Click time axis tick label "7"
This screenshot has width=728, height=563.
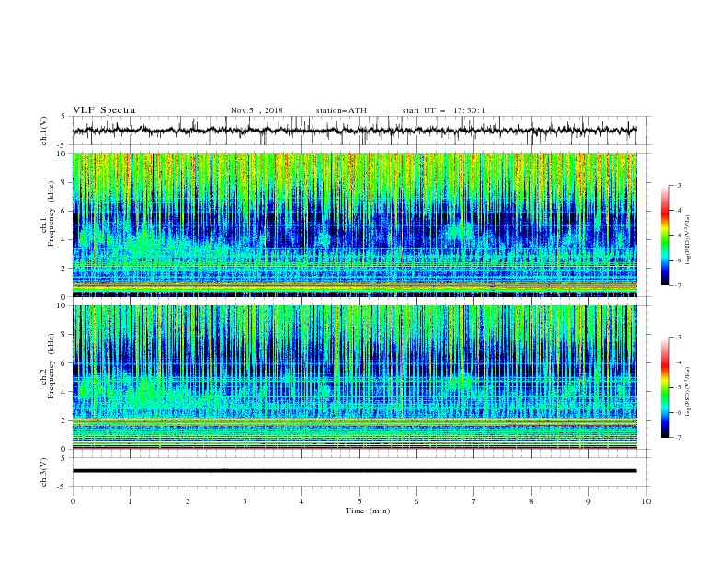tap(474, 501)
